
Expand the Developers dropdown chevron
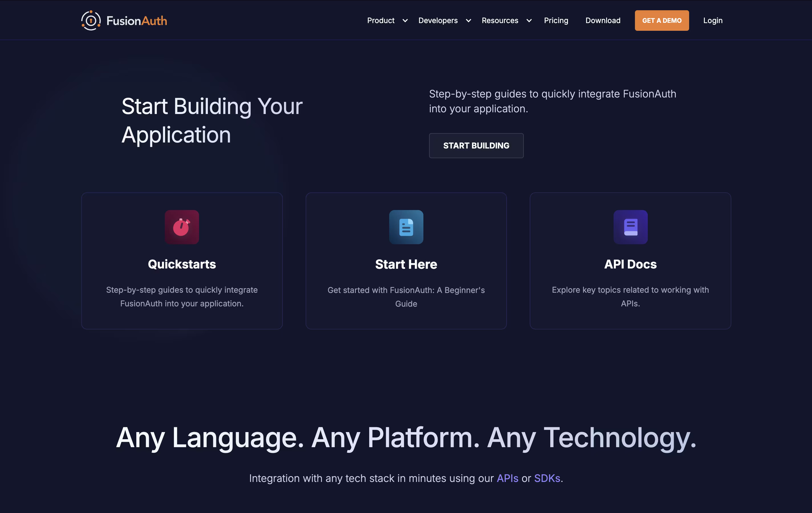[x=468, y=21]
